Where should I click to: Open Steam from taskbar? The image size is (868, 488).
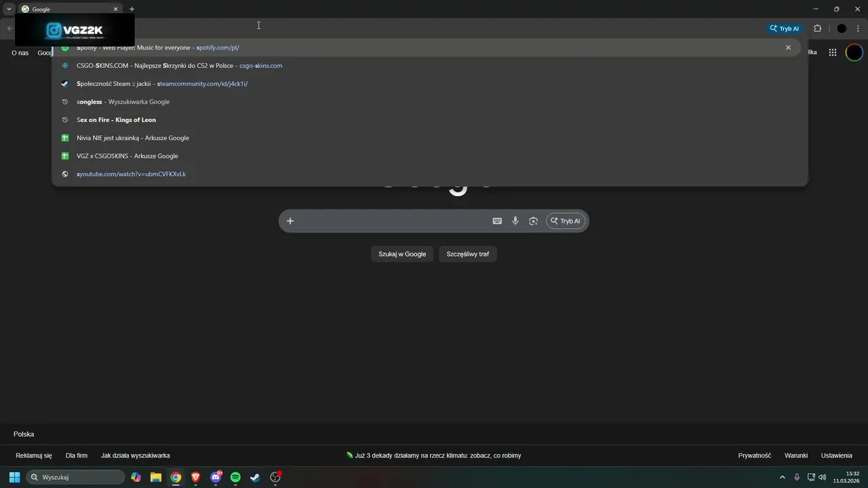255,477
